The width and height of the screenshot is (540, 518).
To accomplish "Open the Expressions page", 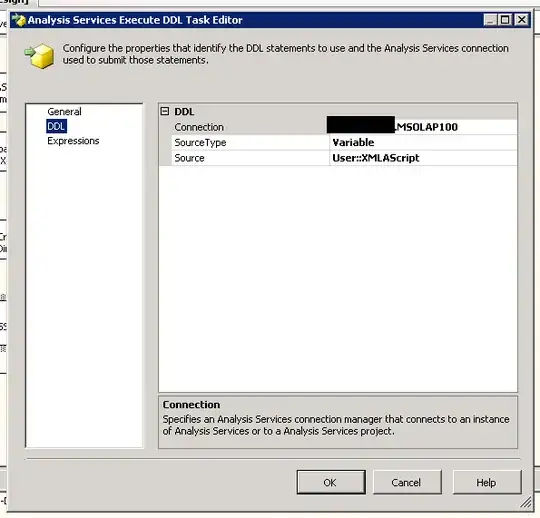I will pyautogui.click(x=73, y=141).
